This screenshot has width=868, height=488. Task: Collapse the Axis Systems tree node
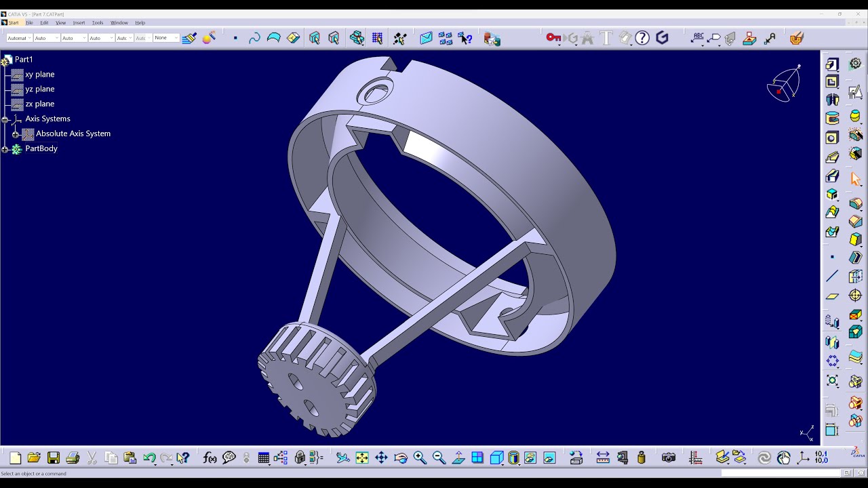click(x=5, y=119)
